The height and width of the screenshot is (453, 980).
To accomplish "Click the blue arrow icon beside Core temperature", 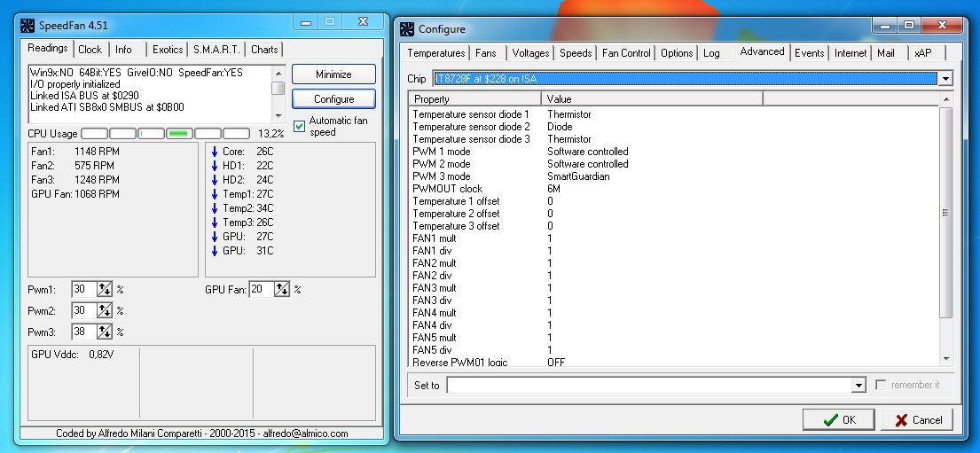I will click(x=215, y=152).
